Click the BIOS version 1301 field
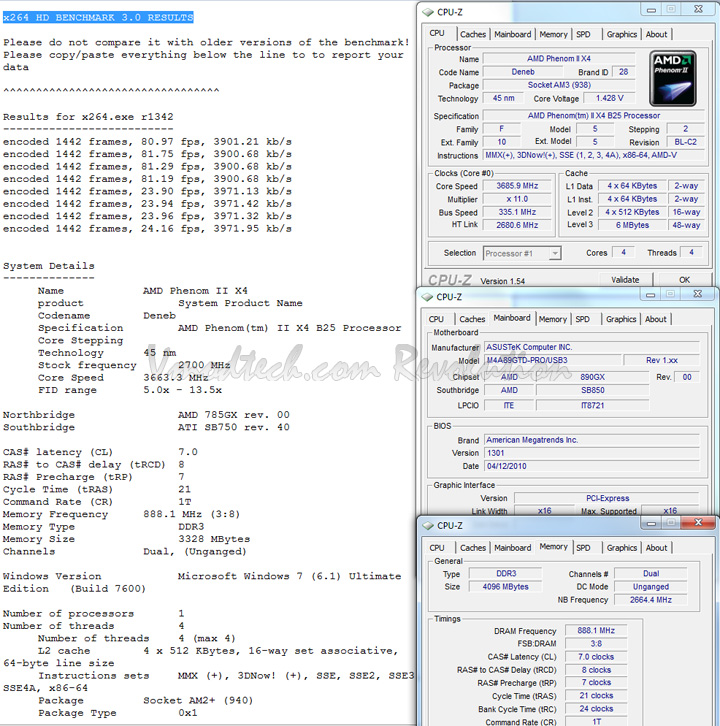The image size is (720, 726). (x=592, y=453)
